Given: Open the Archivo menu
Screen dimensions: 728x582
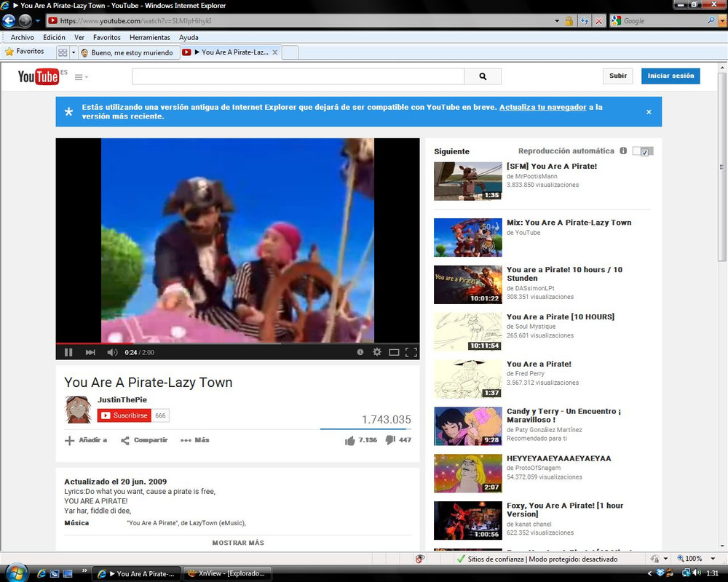Looking at the screenshot, I should pyautogui.click(x=23, y=38).
